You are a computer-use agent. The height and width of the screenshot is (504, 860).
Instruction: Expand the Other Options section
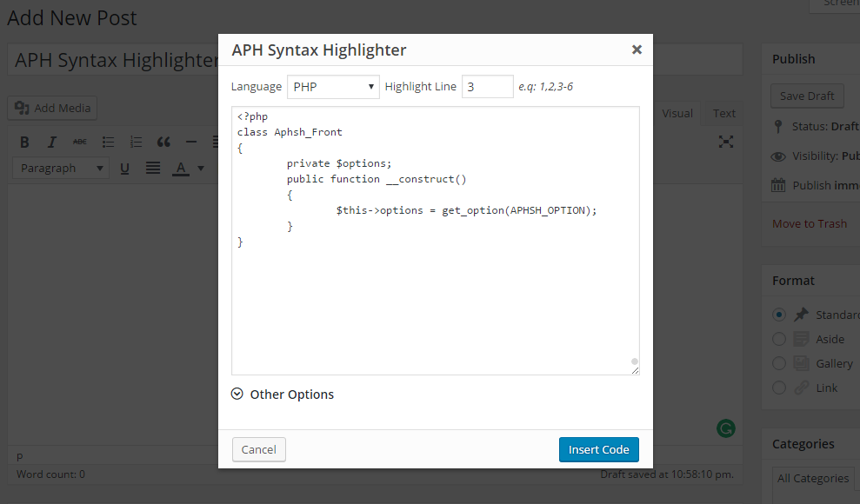click(283, 395)
